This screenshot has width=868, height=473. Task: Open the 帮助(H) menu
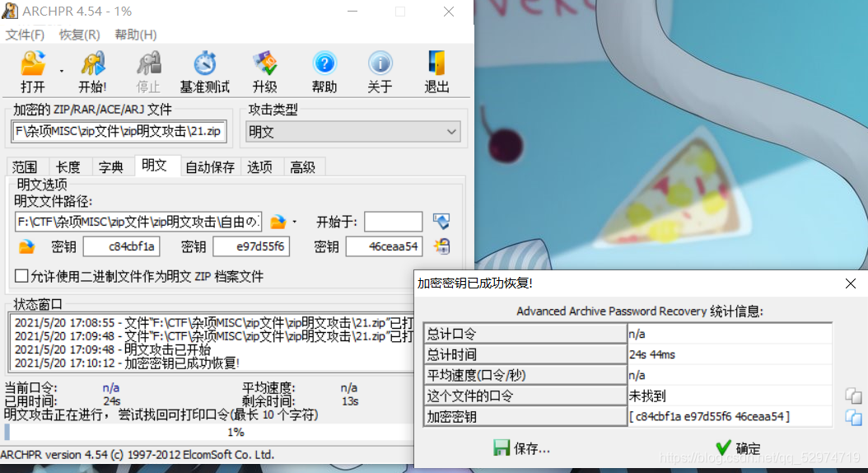point(136,35)
